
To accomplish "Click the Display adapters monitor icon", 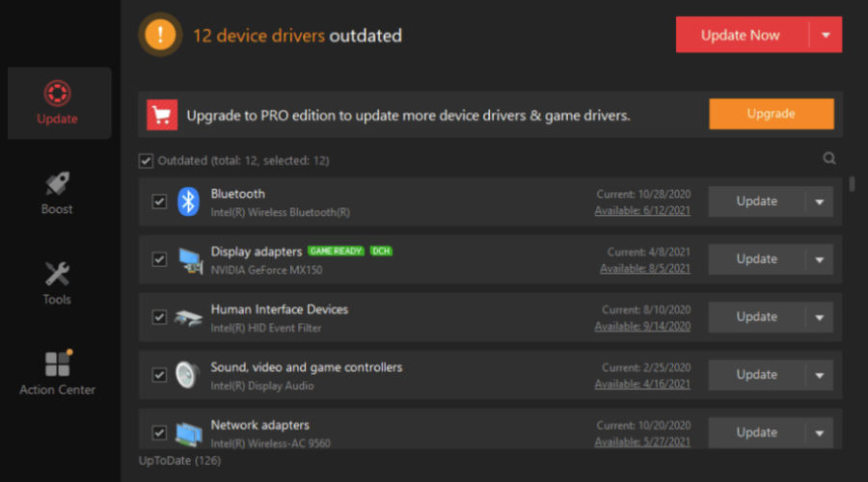I will pyautogui.click(x=190, y=260).
